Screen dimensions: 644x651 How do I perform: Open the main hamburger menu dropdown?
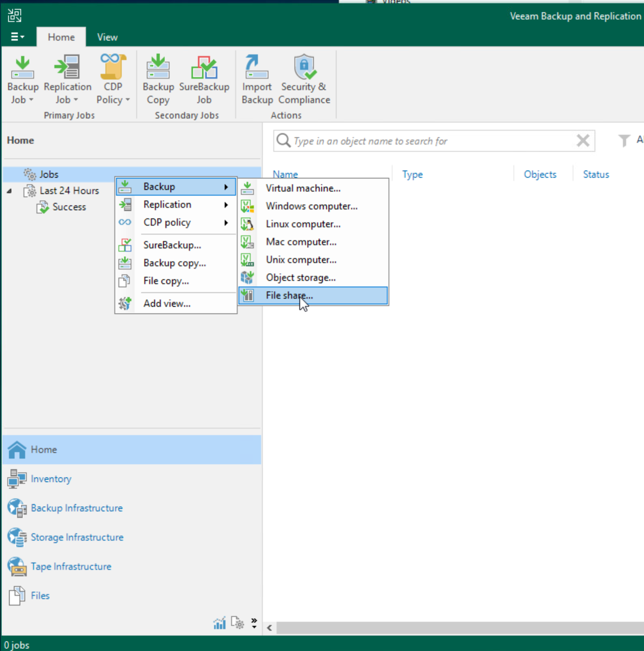point(17,37)
